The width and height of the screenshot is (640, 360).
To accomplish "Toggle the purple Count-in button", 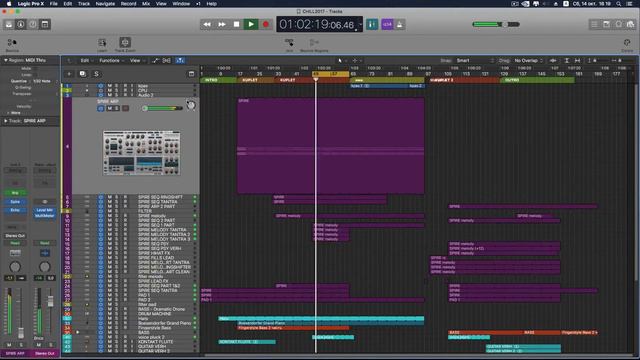I will [387, 24].
